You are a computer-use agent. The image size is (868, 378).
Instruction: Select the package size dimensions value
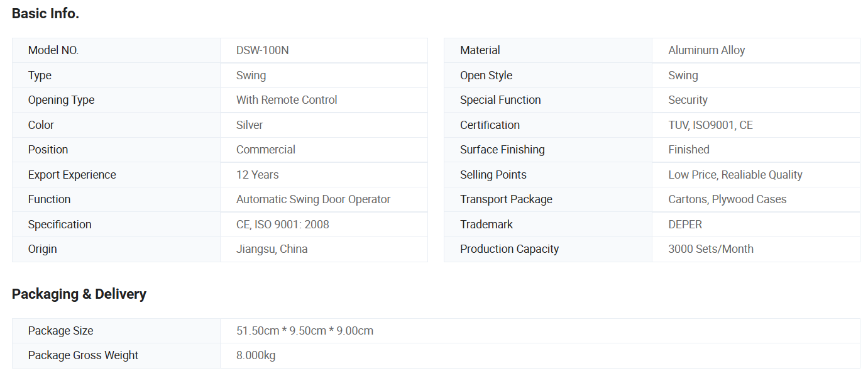coord(304,331)
